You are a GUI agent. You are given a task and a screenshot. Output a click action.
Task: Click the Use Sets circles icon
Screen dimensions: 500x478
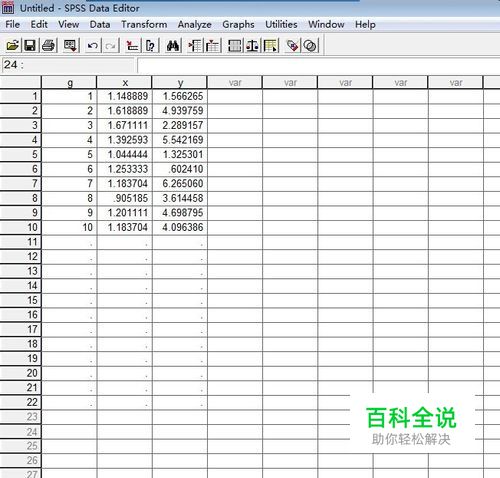point(310,45)
